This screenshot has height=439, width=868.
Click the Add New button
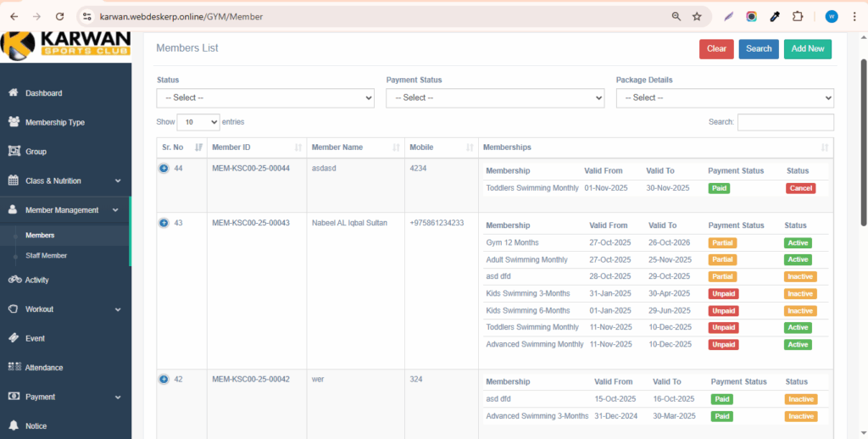(808, 48)
